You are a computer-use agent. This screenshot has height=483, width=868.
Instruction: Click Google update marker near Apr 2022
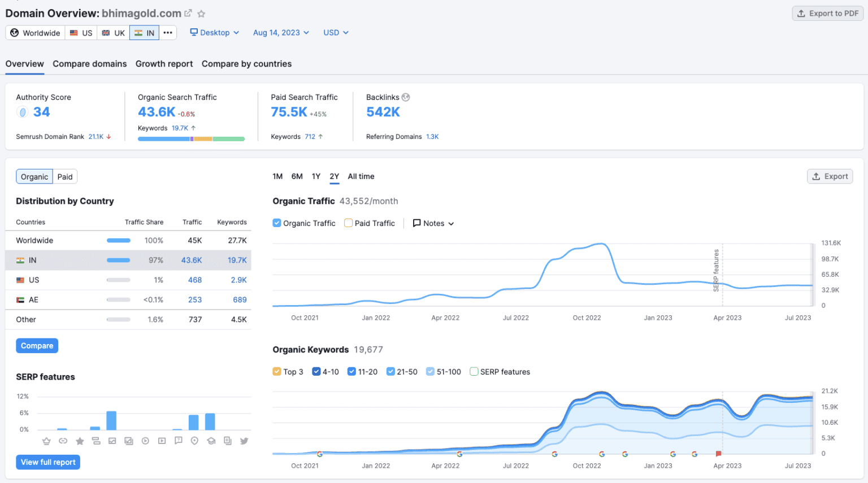[459, 454]
